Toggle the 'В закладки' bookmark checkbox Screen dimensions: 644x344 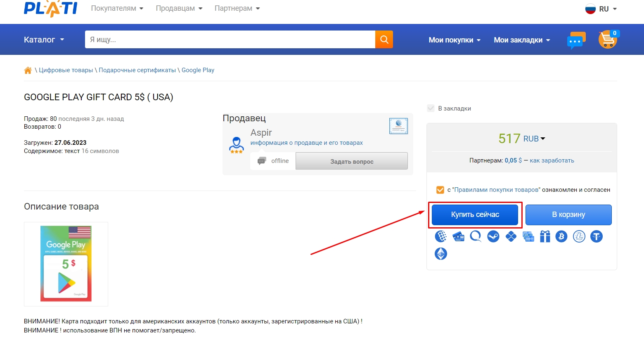[431, 108]
